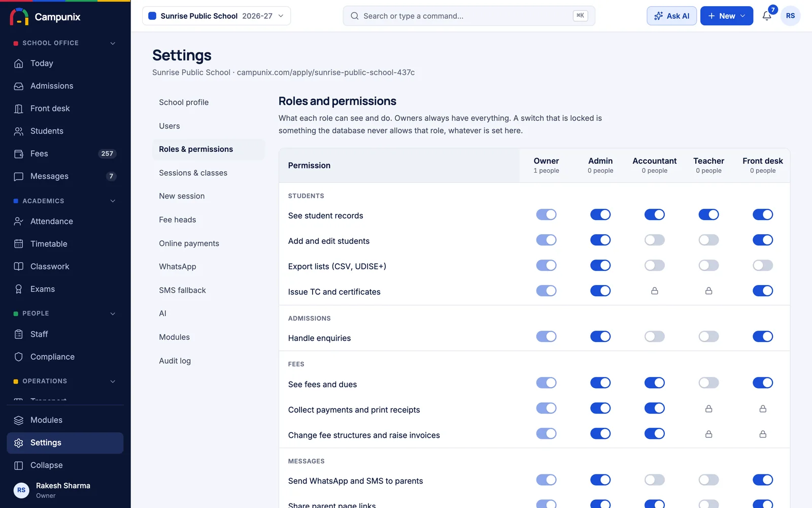Click Accountant lock icon for Issue TC and certificates
812x508 pixels.
(x=655, y=291)
